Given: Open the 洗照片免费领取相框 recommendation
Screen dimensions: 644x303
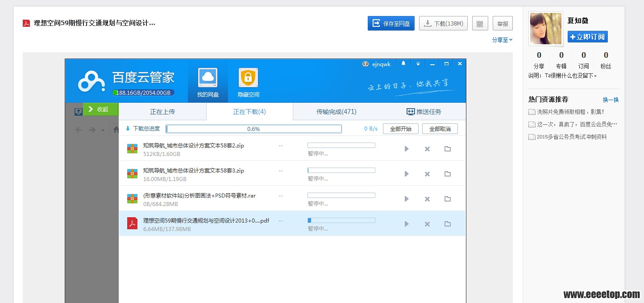Looking at the screenshot, I should pos(570,112).
